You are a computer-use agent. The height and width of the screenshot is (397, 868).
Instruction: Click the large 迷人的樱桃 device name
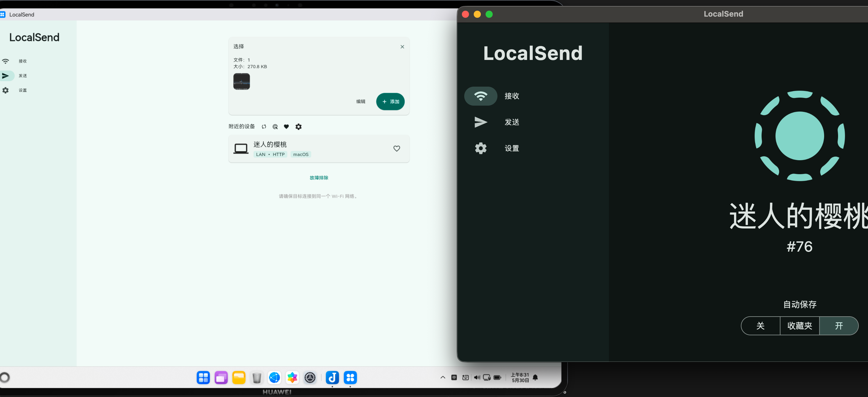click(x=799, y=216)
